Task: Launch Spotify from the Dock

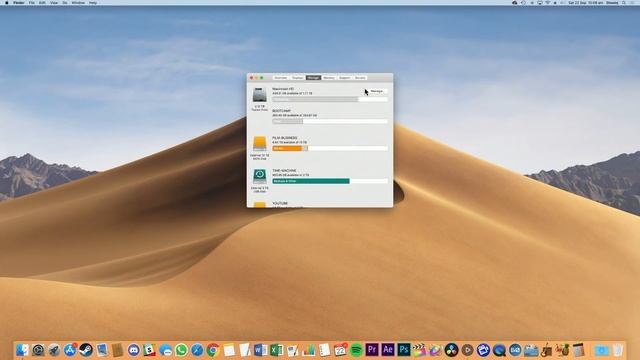Action: (x=356, y=350)
